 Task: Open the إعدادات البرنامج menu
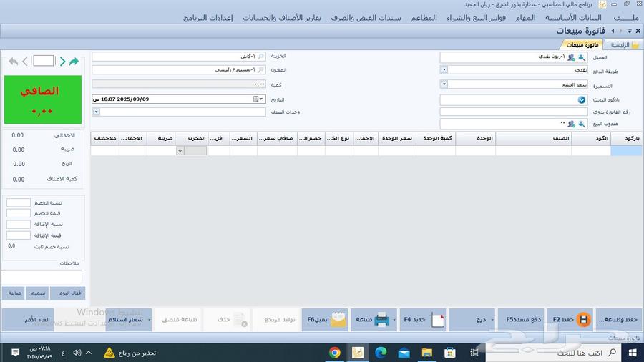pyautogui.click(x=208, y=18)
